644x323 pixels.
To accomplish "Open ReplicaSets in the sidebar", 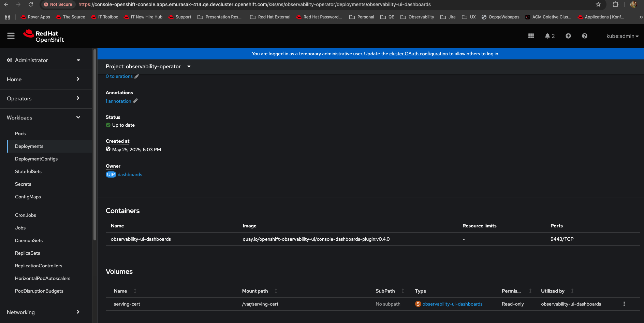I will pos(28,253).
